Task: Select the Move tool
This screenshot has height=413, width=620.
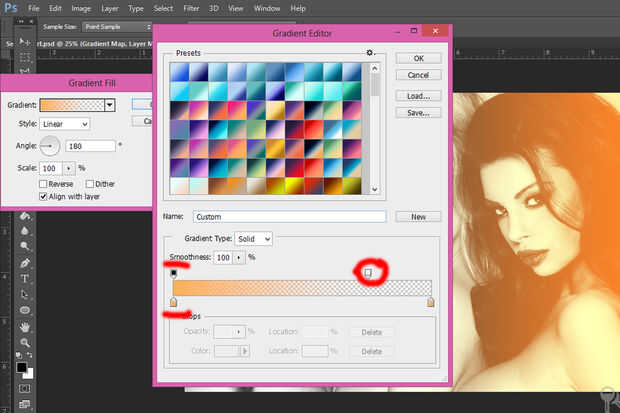Action: pos(25,42)
